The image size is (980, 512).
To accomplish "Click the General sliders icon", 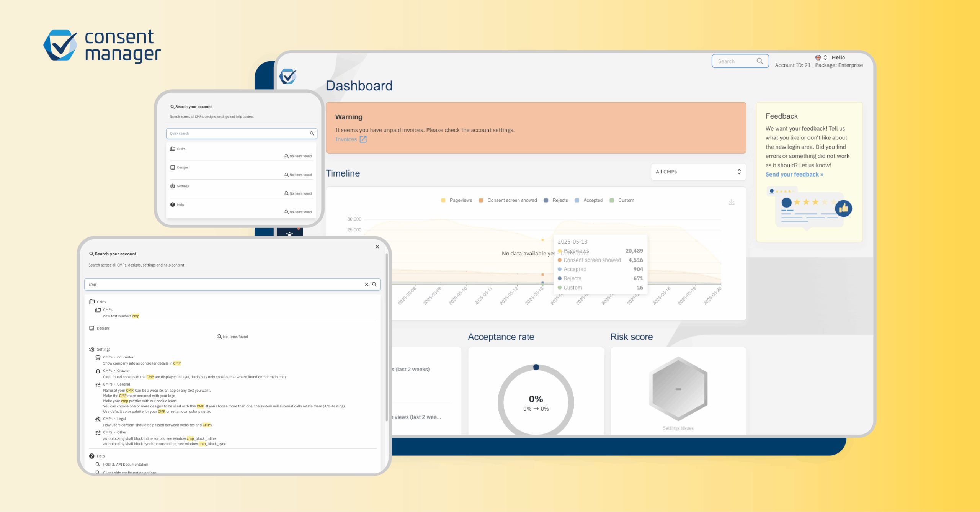I will coord(98,384).
